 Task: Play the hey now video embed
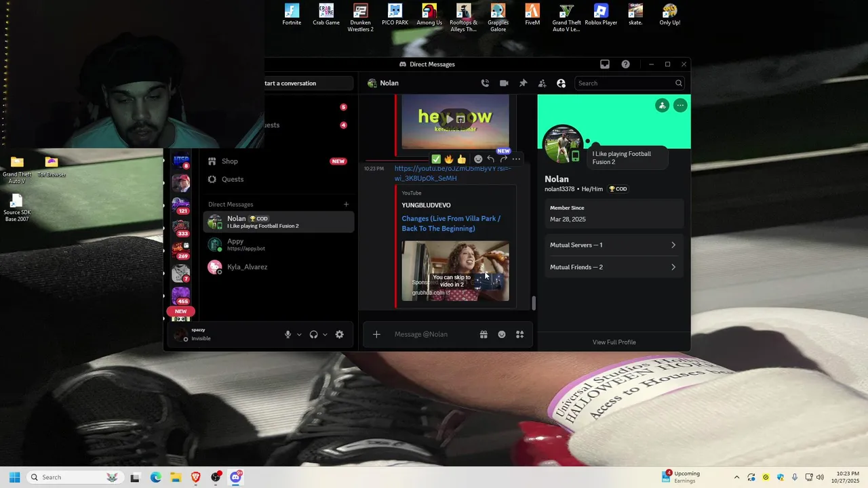coord(450,119)
